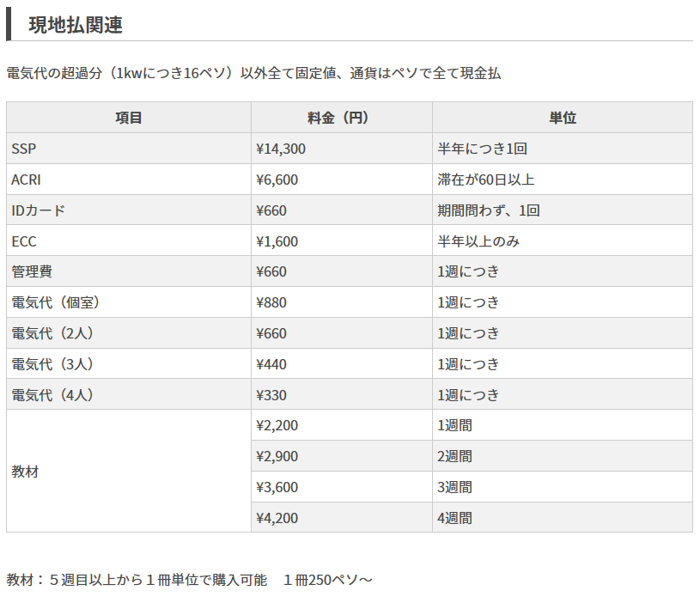The image size is (700, 609).
Task: Click the 現地払関連 section heading
Action: 76,25
